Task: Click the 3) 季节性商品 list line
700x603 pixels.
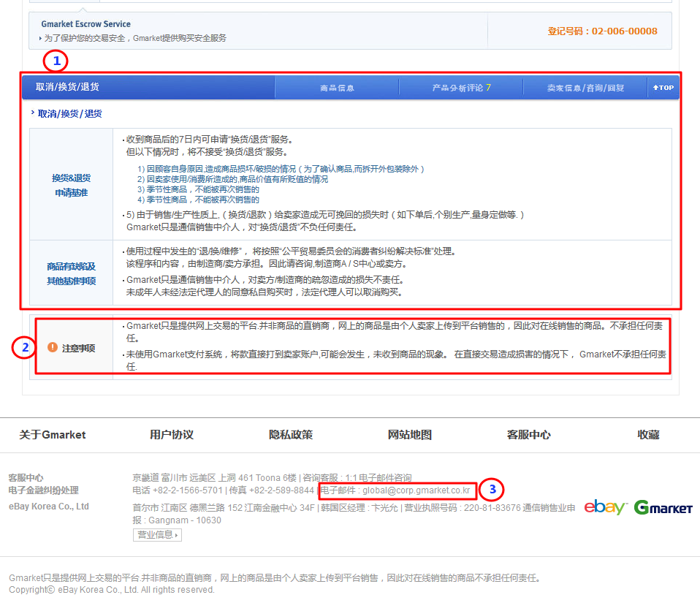Action: 198,189
